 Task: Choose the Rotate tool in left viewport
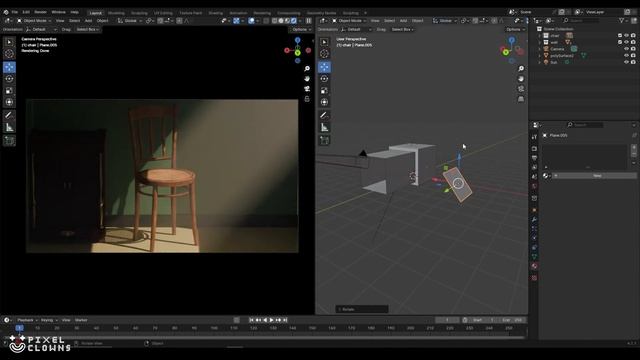[x=9, y=79]
